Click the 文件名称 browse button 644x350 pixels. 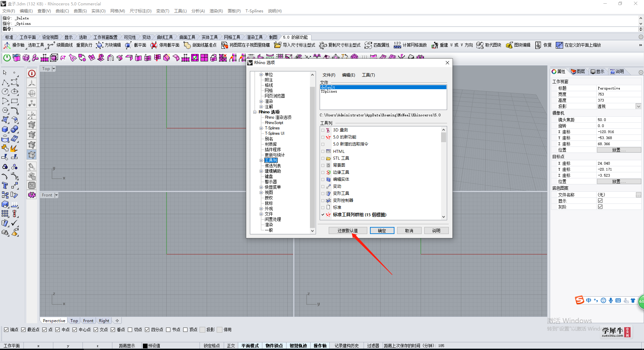[x=638, y=195]
